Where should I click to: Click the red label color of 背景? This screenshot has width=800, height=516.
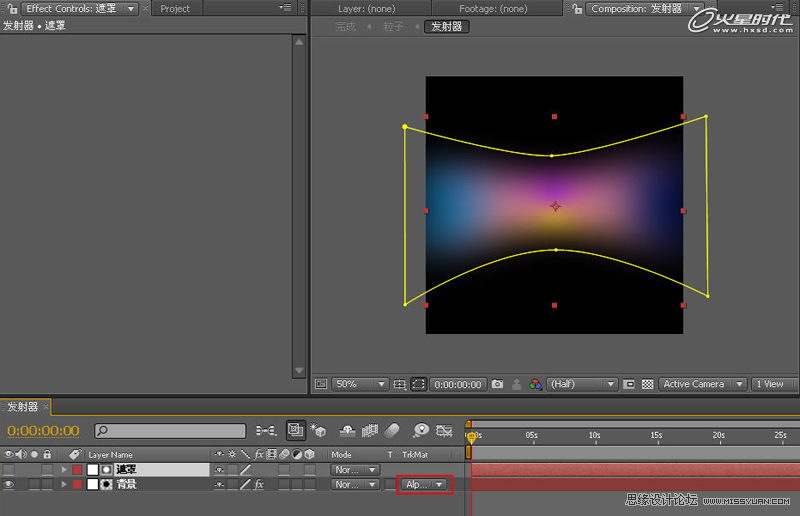tap(77, 484)
